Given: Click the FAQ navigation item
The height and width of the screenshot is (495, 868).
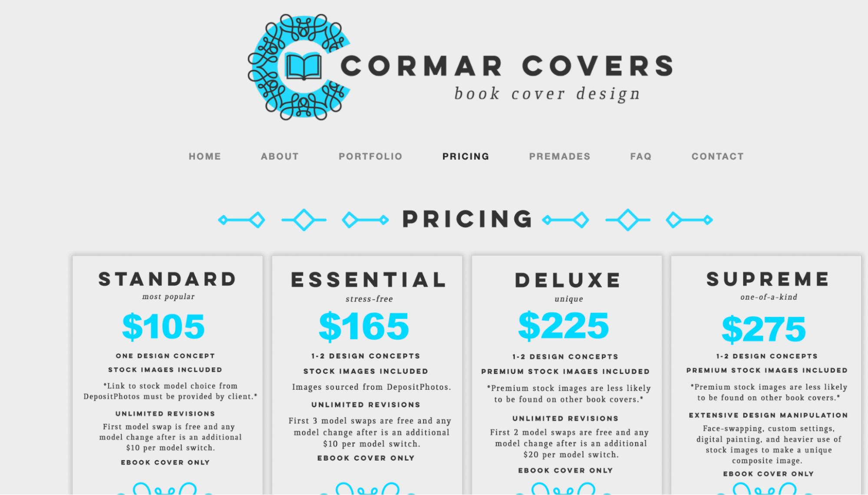Looking at the screenshot, I should 640,156.
